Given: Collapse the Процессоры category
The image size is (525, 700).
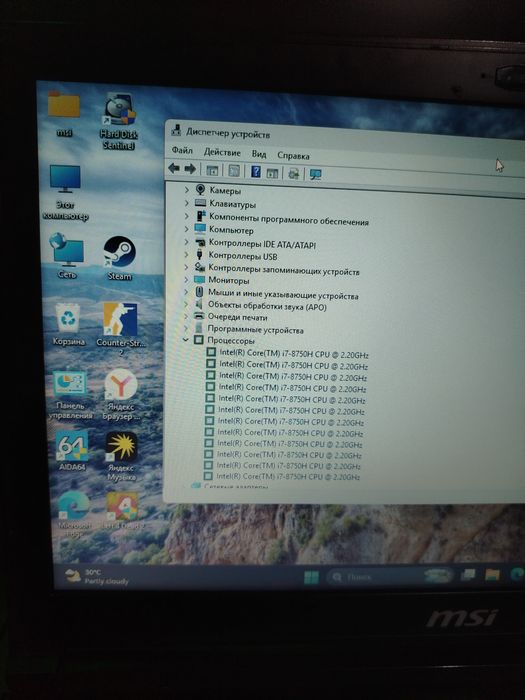Looking at the screenshot, I should (x=186, y=340).
